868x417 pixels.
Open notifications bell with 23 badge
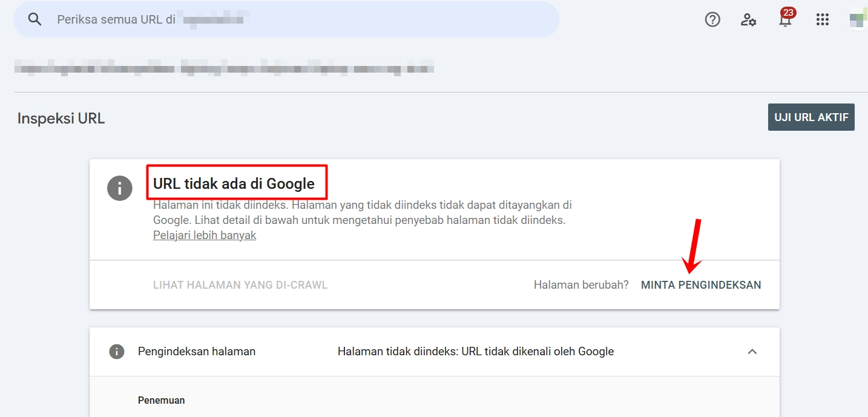point(786,18)
